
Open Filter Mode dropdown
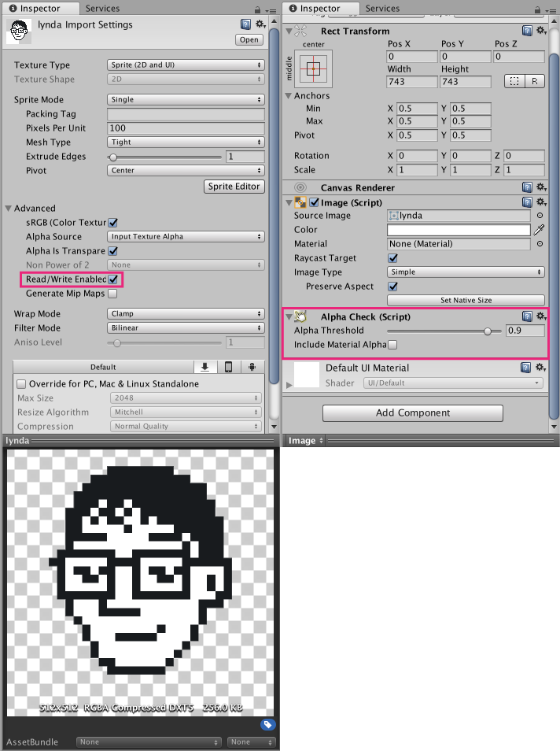pyautogui.click(x=186, y=328)
